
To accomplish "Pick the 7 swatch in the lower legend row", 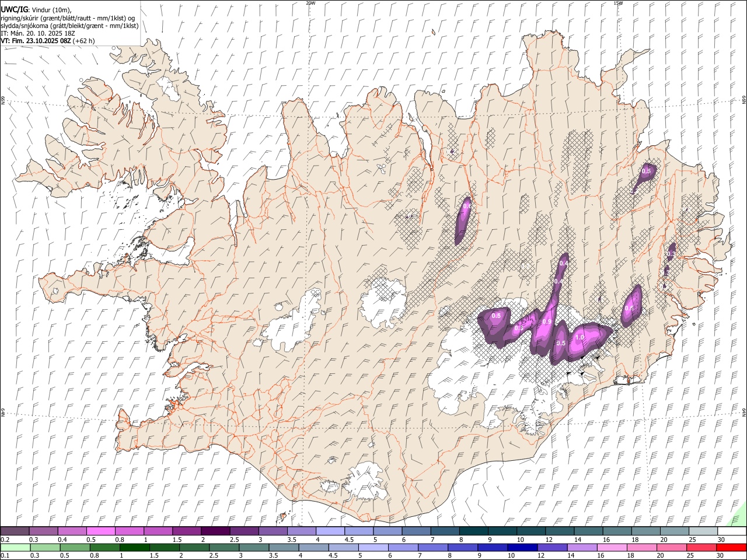I will coord(432,548).
